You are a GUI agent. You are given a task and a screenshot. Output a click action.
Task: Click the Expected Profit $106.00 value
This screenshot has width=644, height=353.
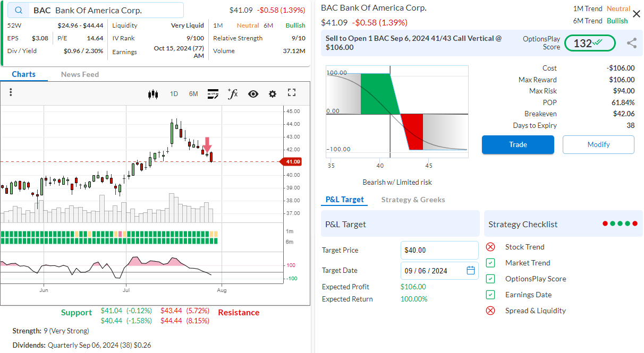[x=413, y=287]
